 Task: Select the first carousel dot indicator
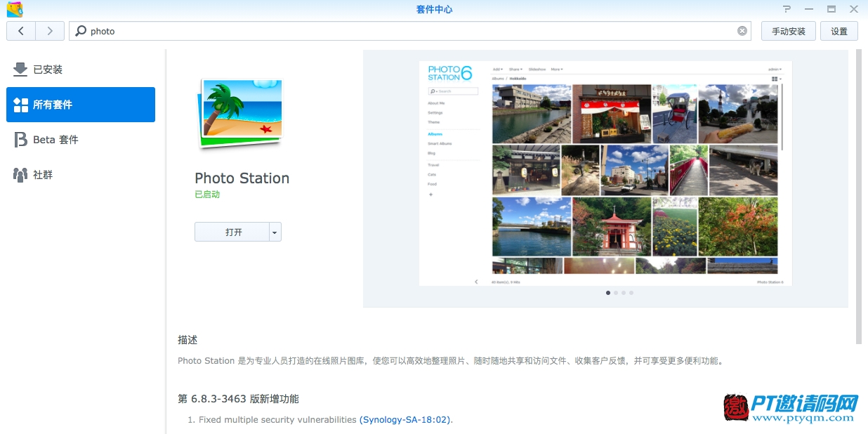point(608,293)
